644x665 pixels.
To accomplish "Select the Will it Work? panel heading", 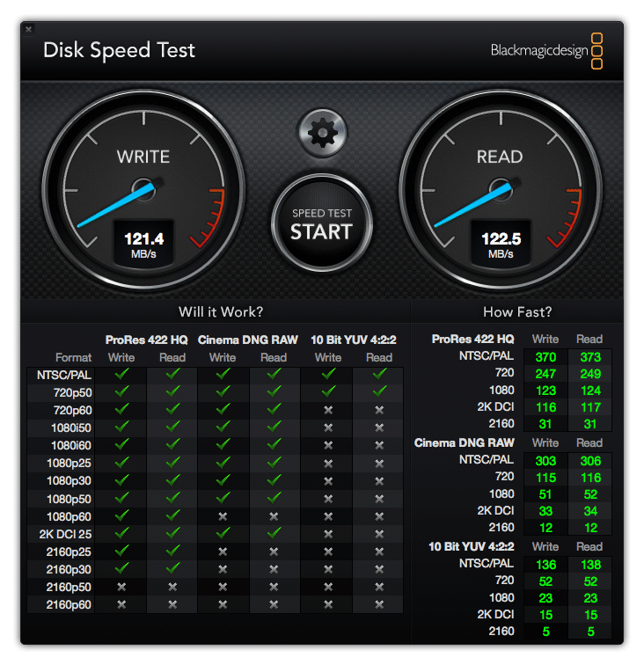I will [x=221, y=311].
